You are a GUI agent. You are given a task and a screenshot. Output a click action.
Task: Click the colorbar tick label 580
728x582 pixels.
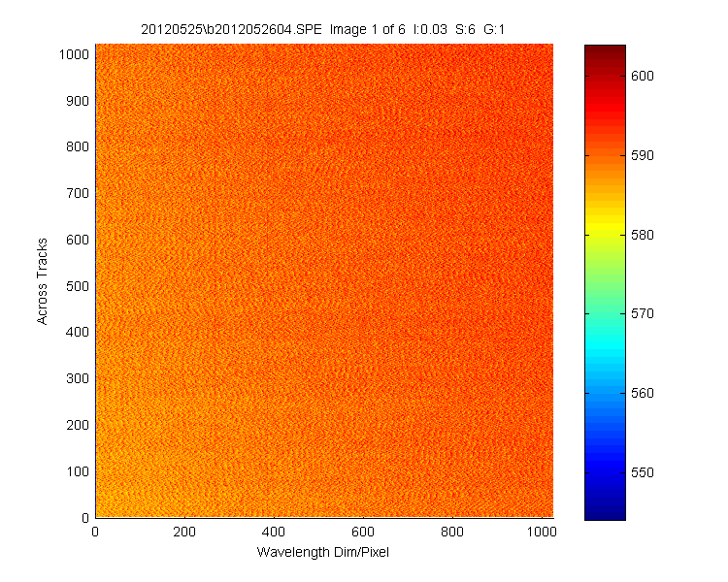click(643, 235)
